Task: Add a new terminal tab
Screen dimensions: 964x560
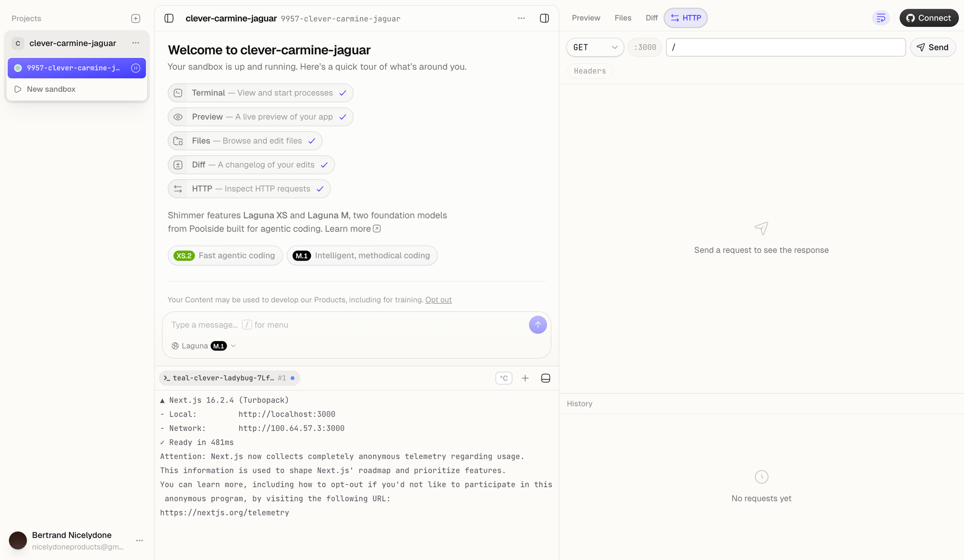Action: coord(525,378)
